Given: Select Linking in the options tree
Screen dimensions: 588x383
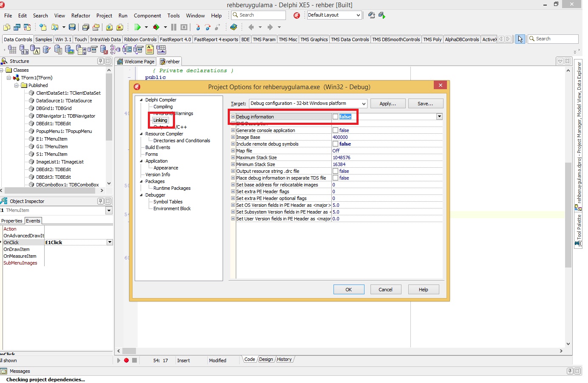Looking at the screenshot, I should click(160, 121).
